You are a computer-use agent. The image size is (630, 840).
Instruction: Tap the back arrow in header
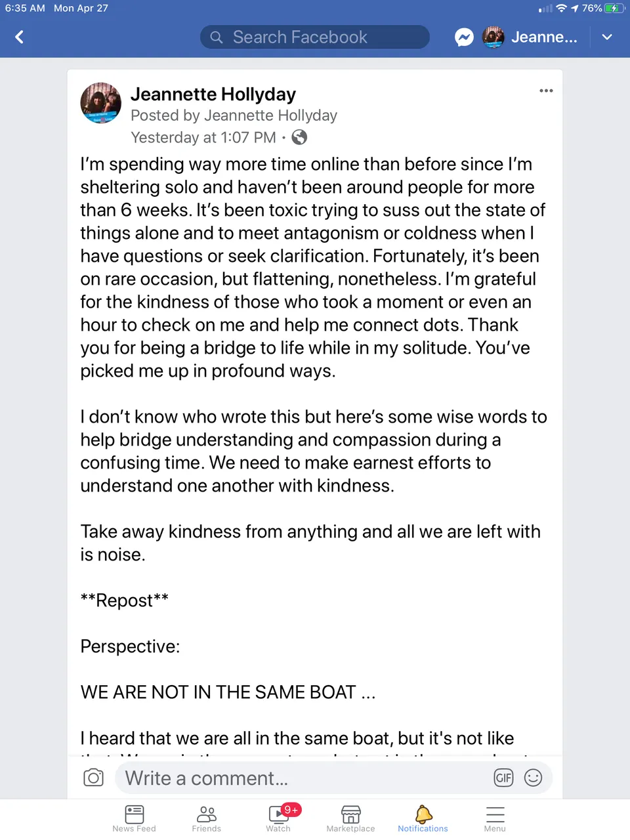(x=19, y=37)
